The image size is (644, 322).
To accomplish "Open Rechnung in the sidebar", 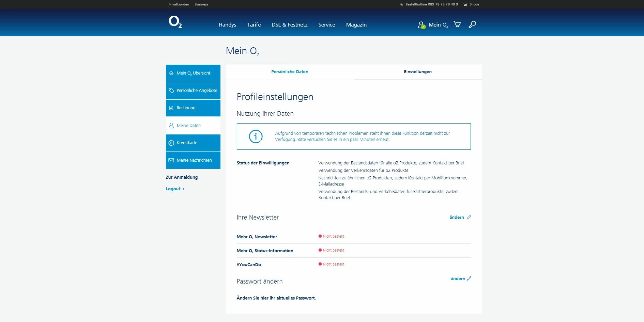I will (193, 108).
